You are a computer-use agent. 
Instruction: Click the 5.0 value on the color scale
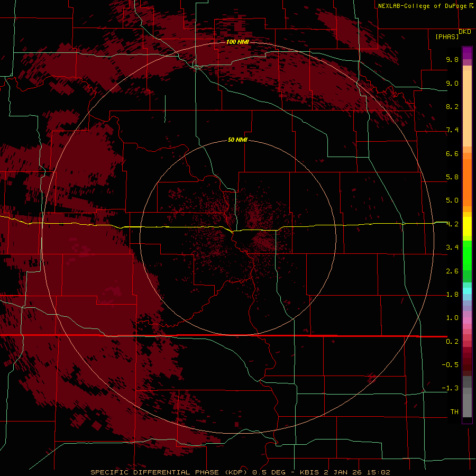point(452,200)
